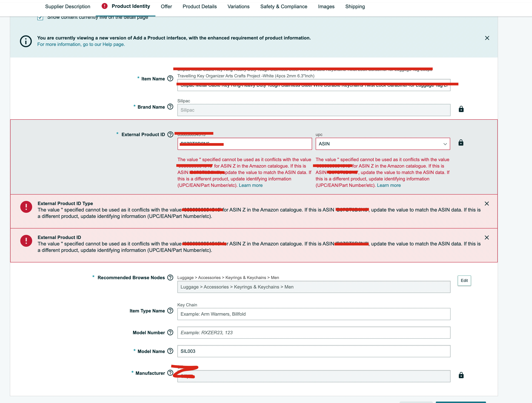Click External Product ID help icon

pyautogui.click(x=170, y=134)
